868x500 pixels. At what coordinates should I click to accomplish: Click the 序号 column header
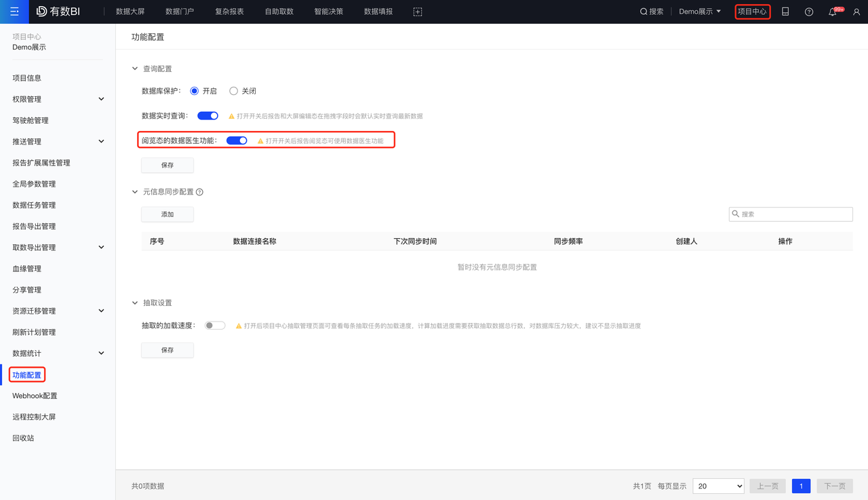coord(157,242)
